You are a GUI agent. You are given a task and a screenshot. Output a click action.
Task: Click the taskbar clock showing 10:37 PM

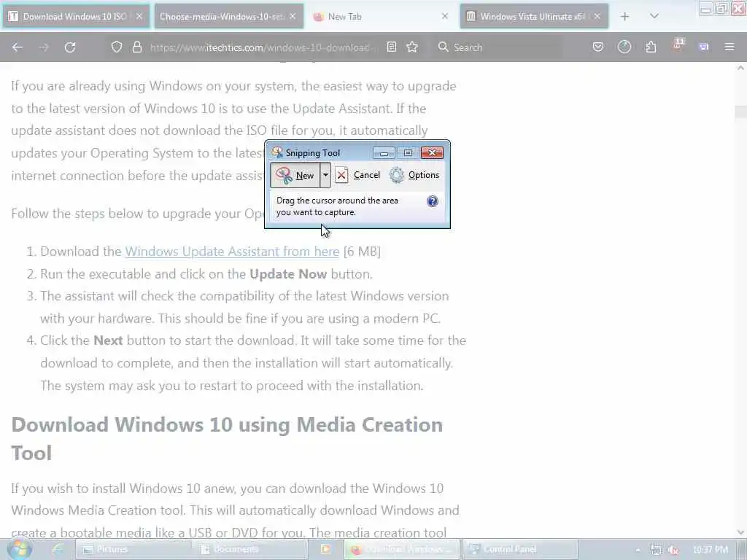(x=710, y=550)
